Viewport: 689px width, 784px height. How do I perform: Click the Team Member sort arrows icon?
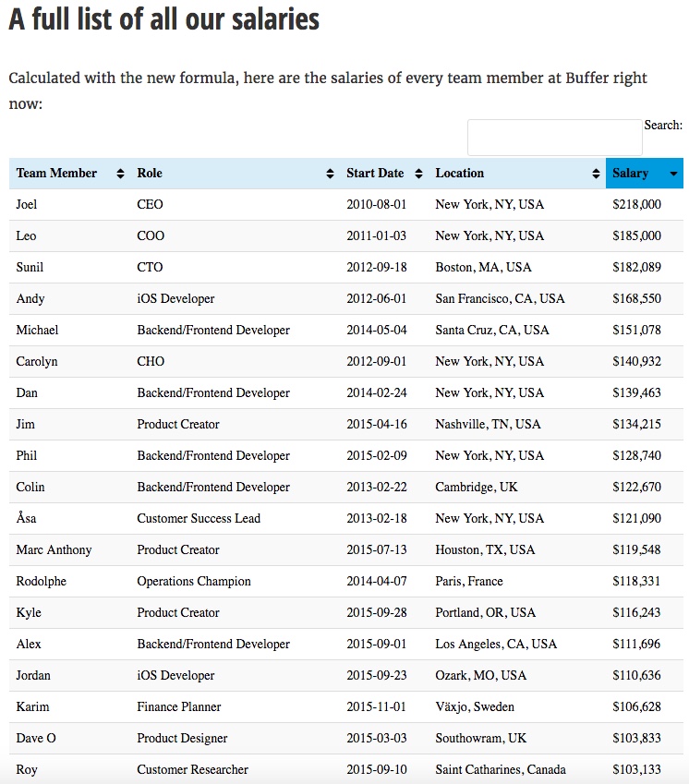tap(120, 174)
